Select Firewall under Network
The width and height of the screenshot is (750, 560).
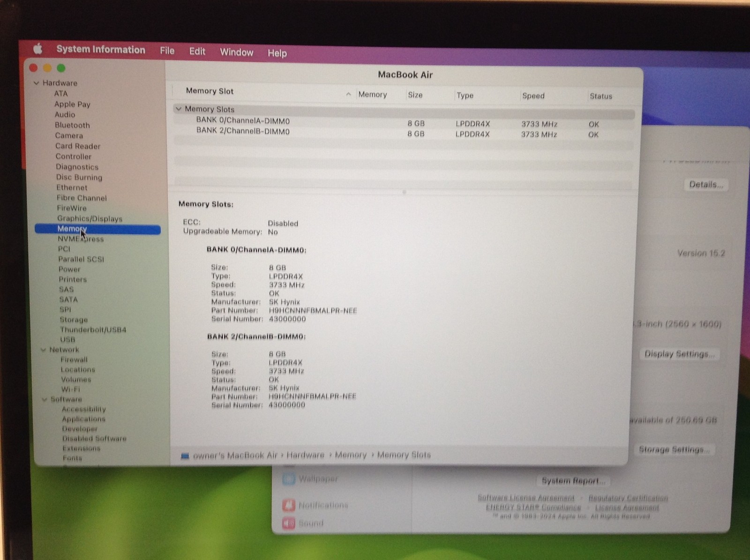tap(74, 359)
